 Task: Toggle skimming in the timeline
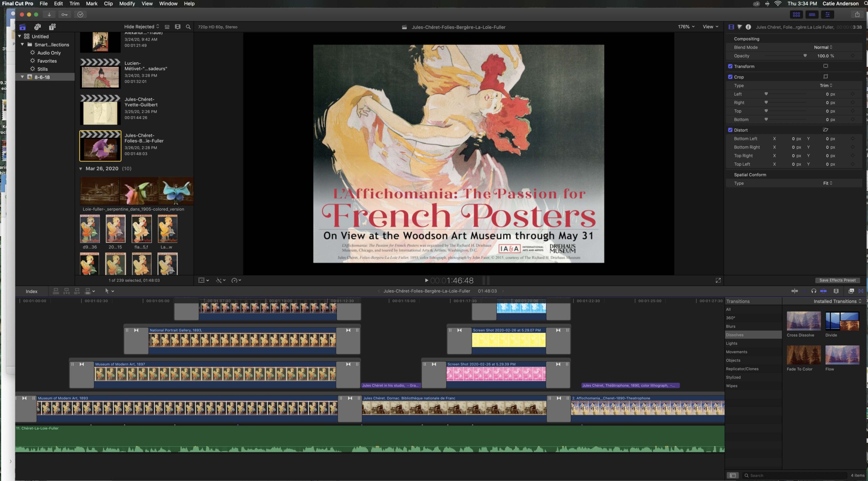[x=794, y=291]
